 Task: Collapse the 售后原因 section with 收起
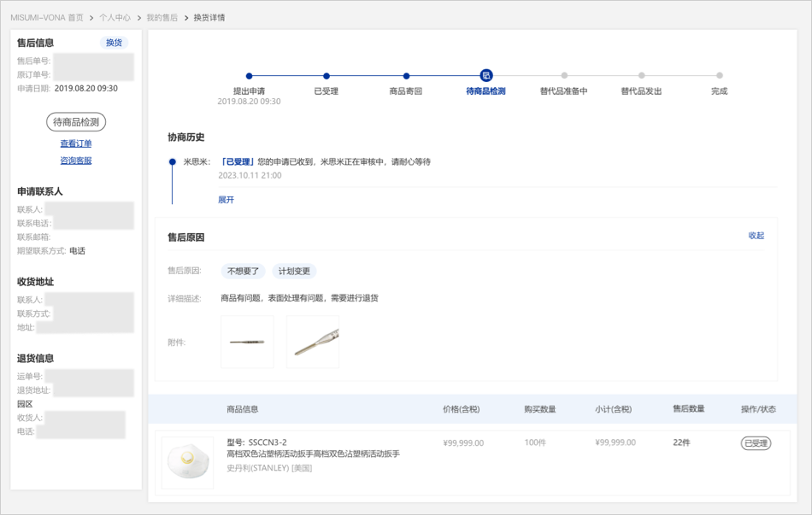[756, 236]
